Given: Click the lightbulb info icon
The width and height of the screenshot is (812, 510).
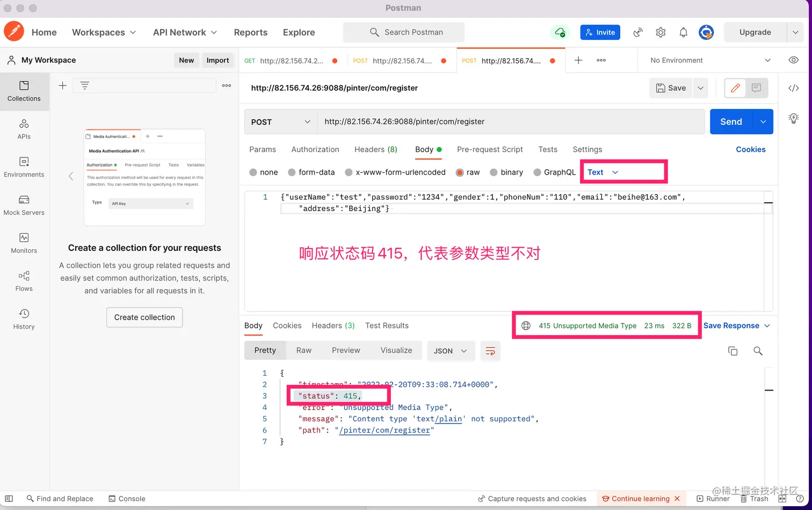Looking at the screenshot, I should [x=794, y=118].
